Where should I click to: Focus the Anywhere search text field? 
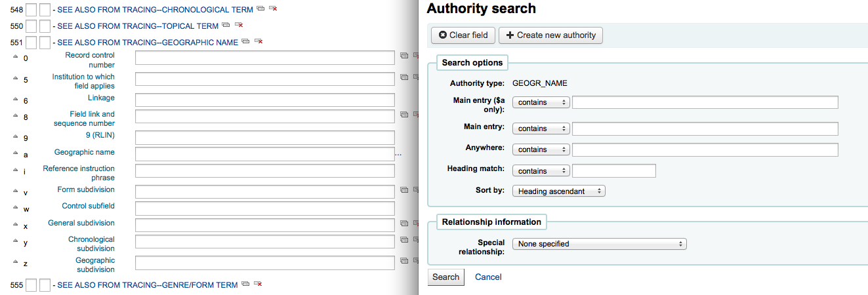pos(705,149)
